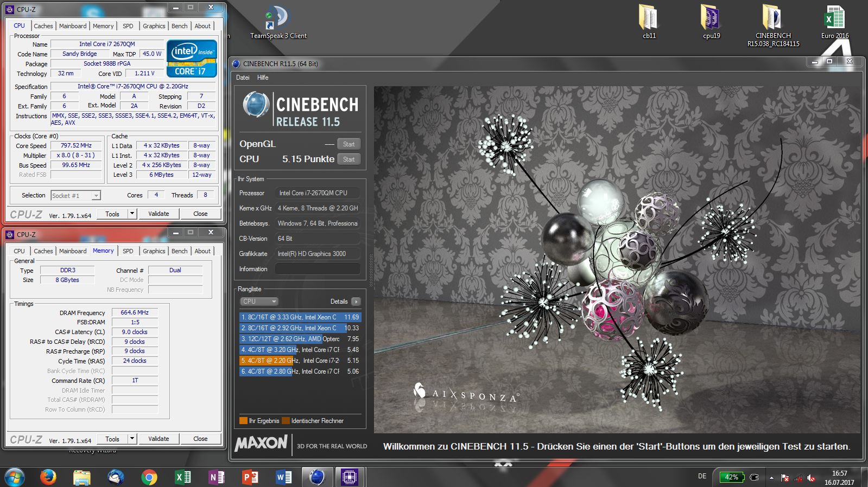Click Action Center flag tray icon
Viewport: 868px width, 487px height.
[784, 478]
